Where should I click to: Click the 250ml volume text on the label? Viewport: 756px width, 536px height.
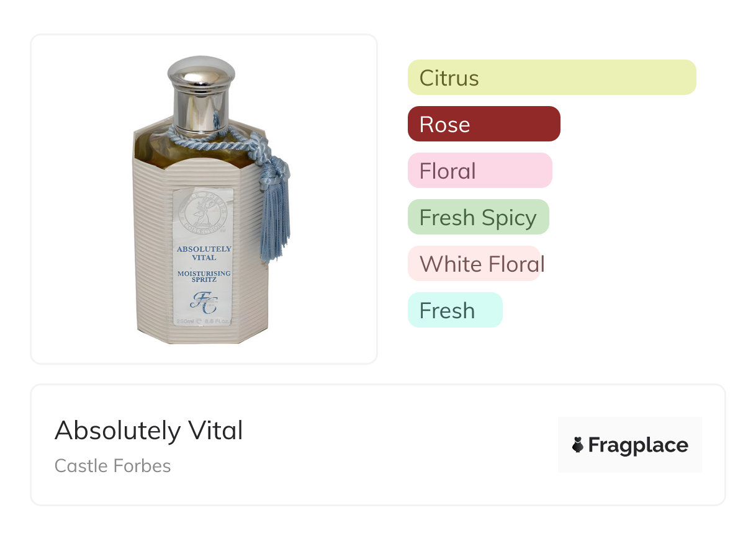click(x=186, y=321)
